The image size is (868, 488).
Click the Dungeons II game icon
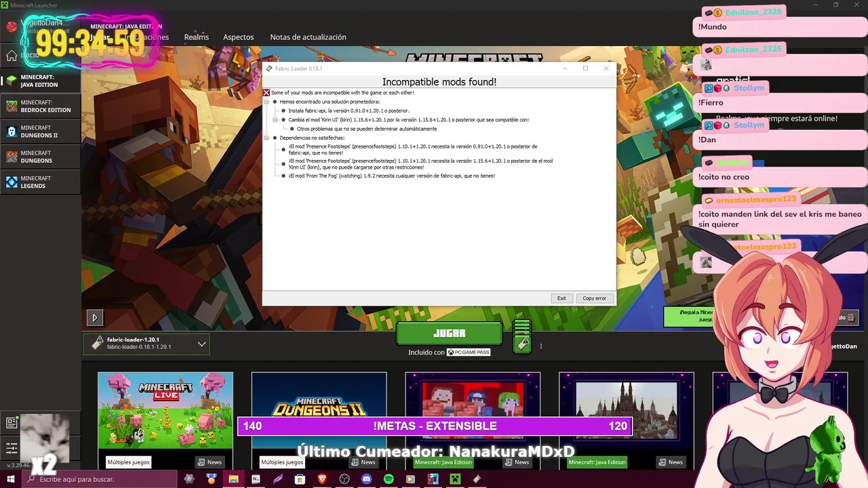coord(12,131)
